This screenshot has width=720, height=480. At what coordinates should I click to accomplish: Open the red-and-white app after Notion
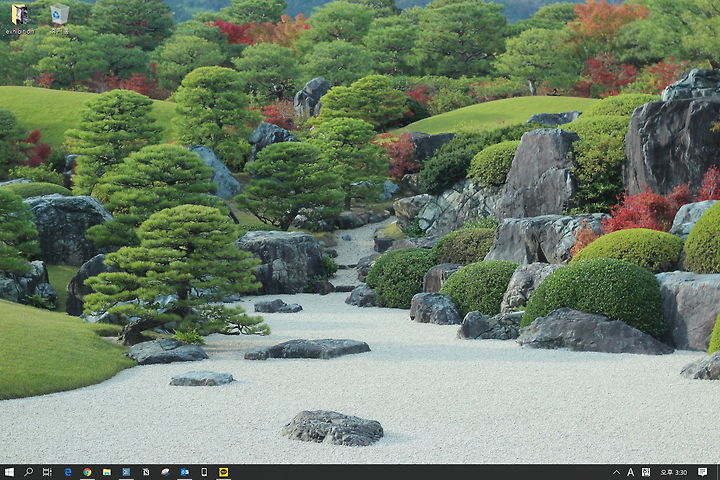coord(165,472)
